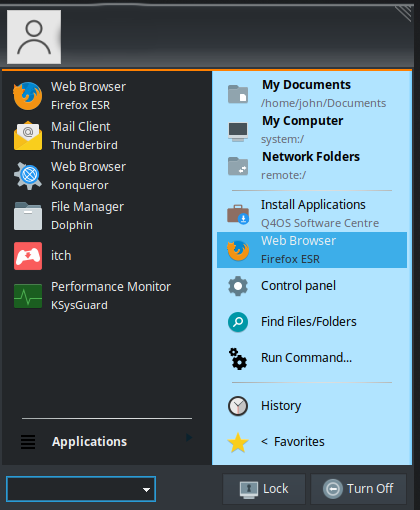Open the Applications menu entry
This screenshot has height=510, width=420.
pos(107,442)
